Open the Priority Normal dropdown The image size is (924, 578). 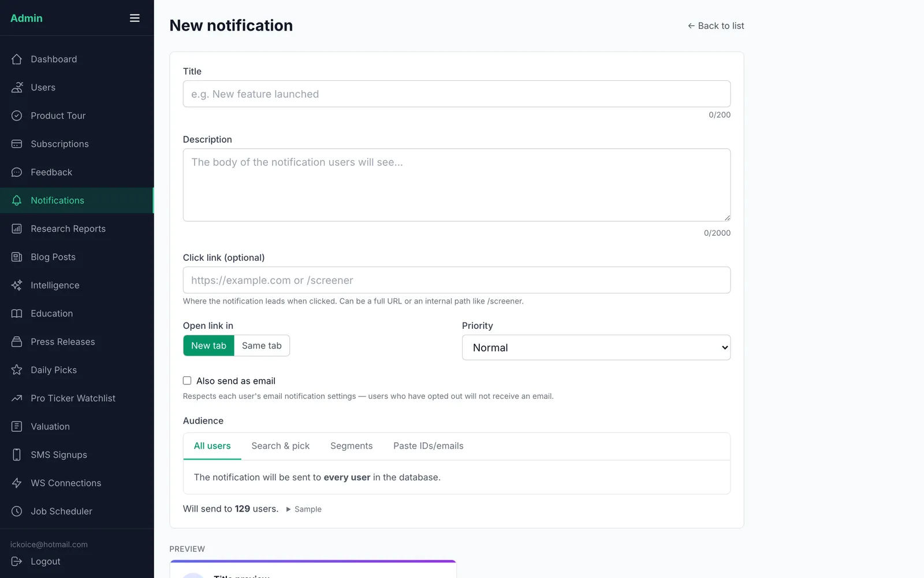(596, 347)
